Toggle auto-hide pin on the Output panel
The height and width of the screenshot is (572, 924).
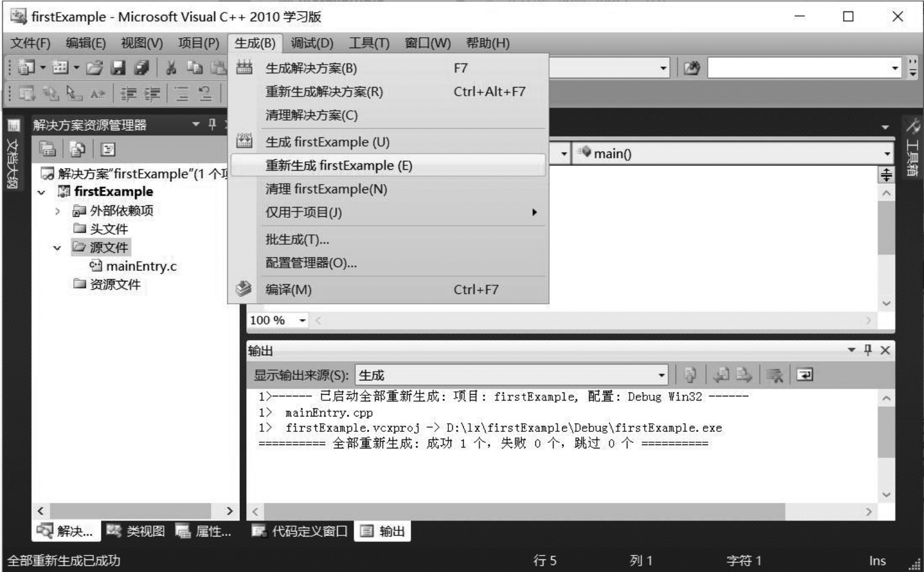[868, 349]
